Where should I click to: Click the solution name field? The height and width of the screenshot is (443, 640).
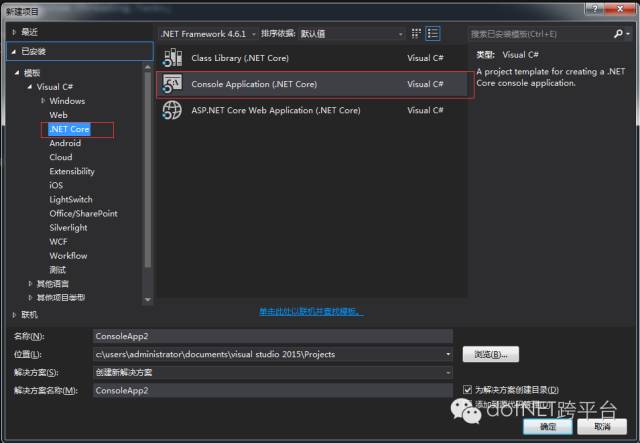273,390
